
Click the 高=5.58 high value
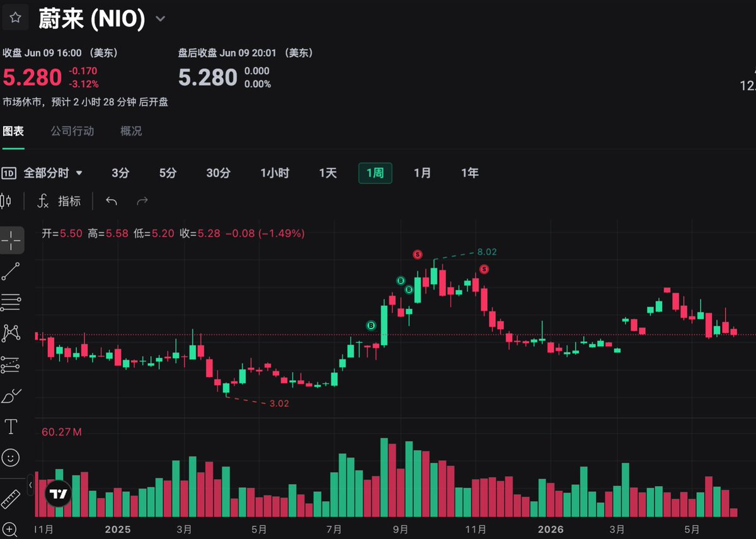click(x=108, y=233)
